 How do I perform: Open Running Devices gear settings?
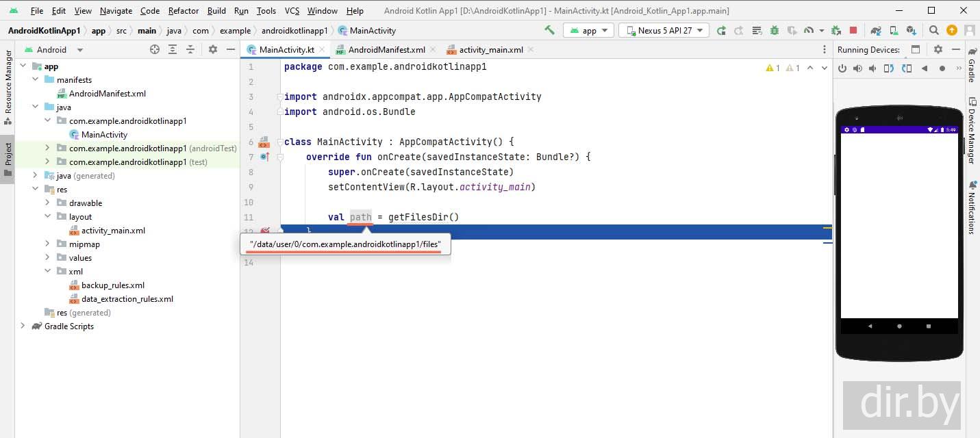pos(938,49)
